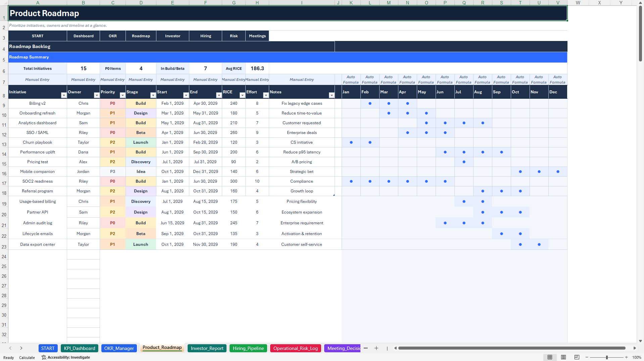Viewport: 644px width, 361px height.
Task: Open the RICE column filter dropdown
Action: coord(242,95)
